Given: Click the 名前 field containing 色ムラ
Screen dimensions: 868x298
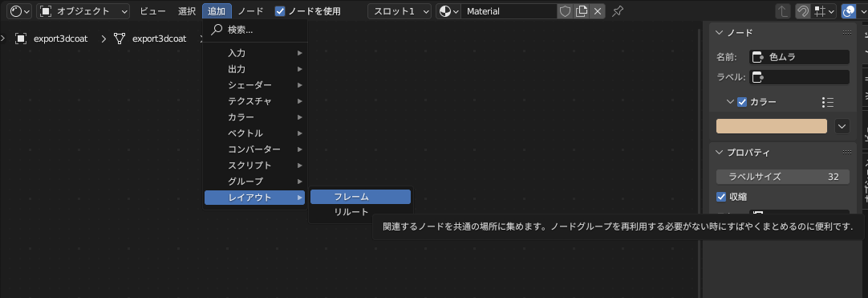Looking at the screenshot, I should click(799, 57).
